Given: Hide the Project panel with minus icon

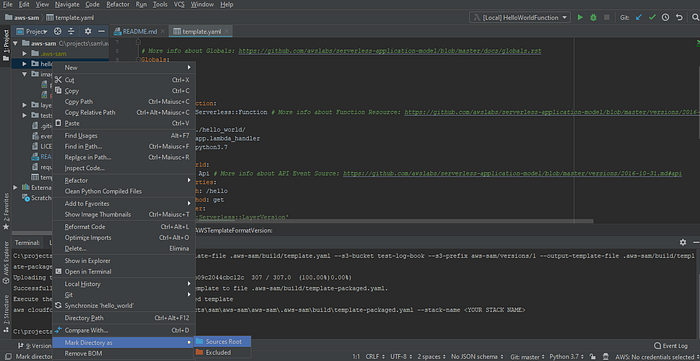Looking at the screenshot, I should click(101, 31).
